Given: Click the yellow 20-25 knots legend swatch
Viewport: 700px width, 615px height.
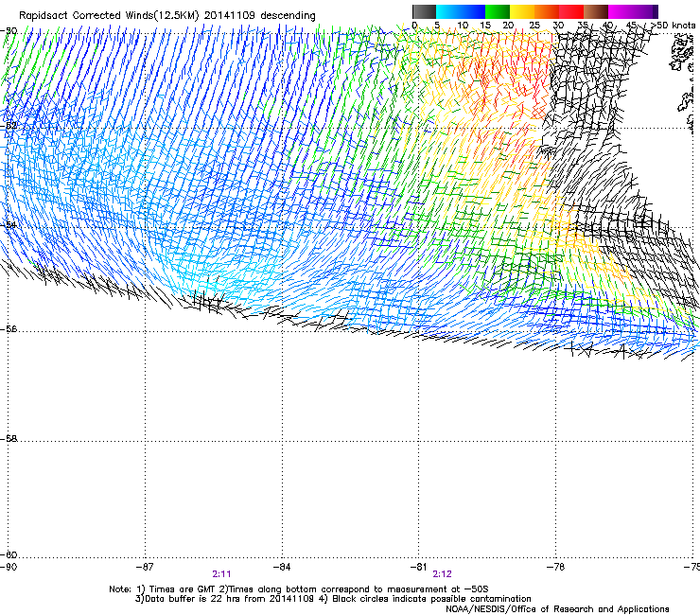Looking at the screenshot, I should tap(522, 12).
